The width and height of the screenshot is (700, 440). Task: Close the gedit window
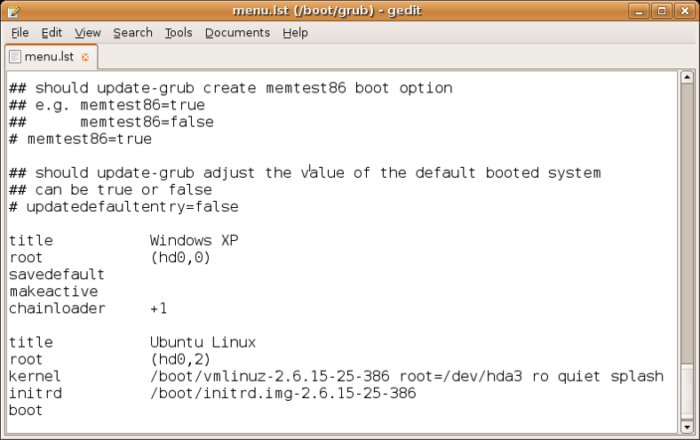click(x=684, y=11)
